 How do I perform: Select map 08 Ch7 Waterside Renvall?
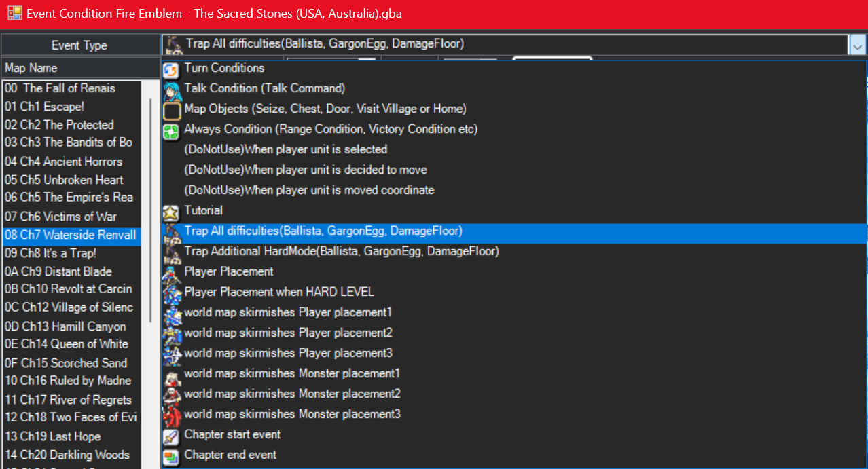pos(71,235)
